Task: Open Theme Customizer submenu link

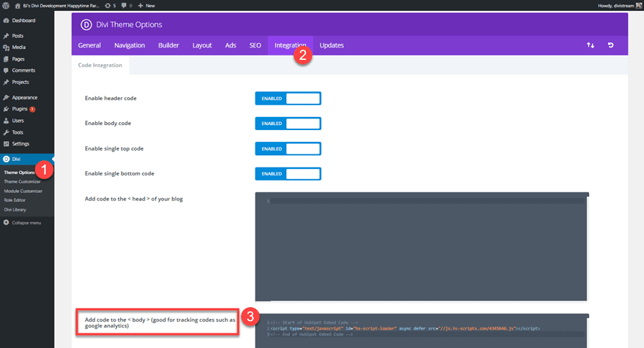Action: point(22,182)
